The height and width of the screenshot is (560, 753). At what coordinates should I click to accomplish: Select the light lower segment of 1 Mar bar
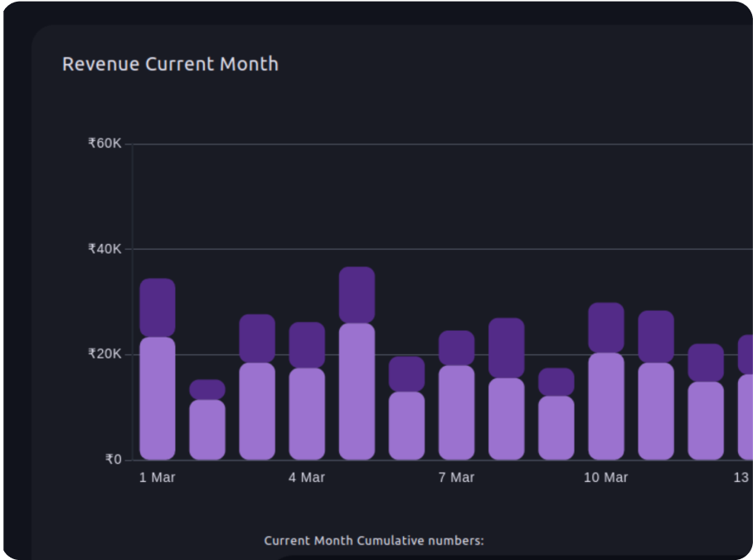[x=158, y=398]
